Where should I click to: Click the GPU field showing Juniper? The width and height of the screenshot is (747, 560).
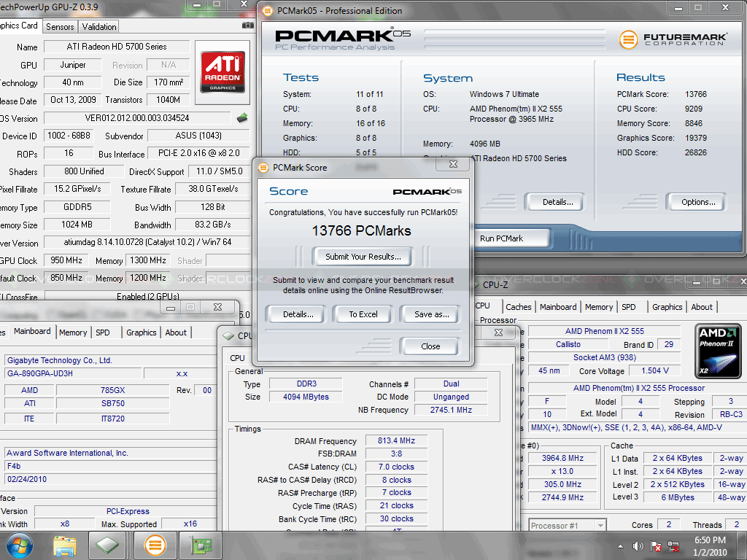coord(73,65)
